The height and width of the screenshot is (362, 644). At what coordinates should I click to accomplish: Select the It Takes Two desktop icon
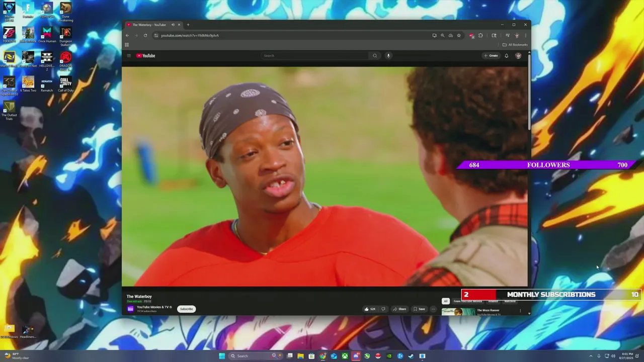point(28,84)
